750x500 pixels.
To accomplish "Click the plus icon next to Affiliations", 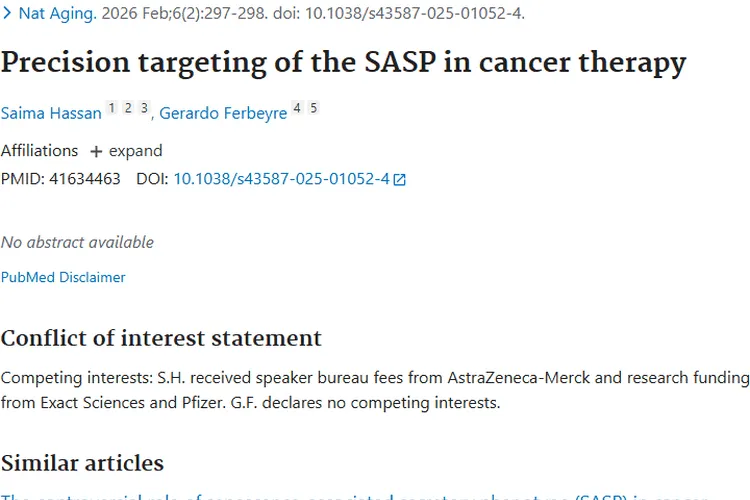I will click(96, 152).
